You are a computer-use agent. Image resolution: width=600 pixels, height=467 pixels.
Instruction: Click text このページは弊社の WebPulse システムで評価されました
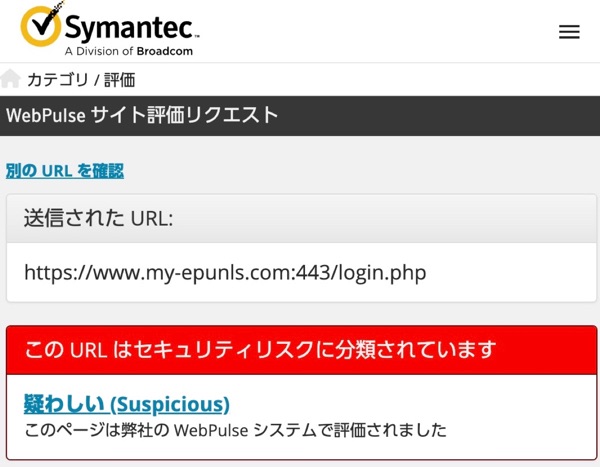[235, 430]
